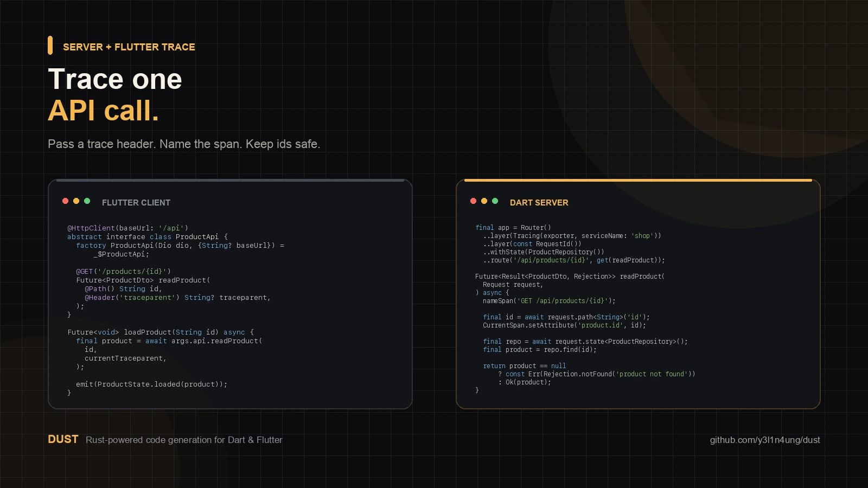Click the yellow dot in Flutter Client window
Image resolution: width=868 pixels, height=488 pixels.
point(76,201)
